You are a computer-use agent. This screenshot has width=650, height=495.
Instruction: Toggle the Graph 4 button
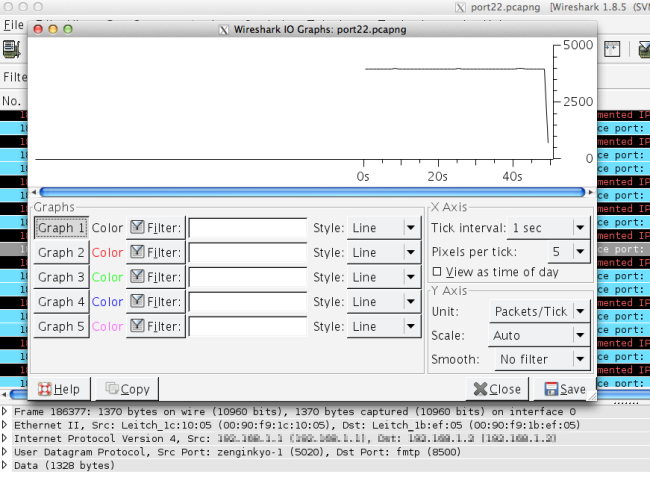[61, 301]
